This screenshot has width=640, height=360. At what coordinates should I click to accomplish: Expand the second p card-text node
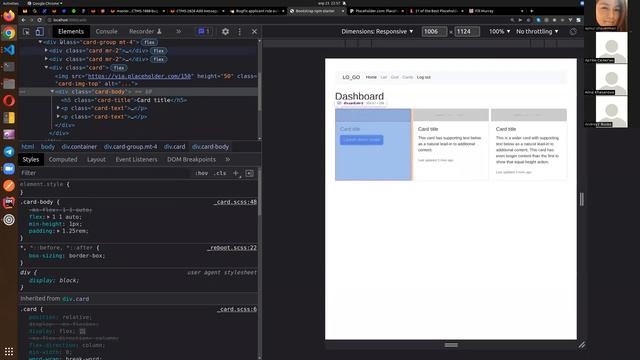58,116
